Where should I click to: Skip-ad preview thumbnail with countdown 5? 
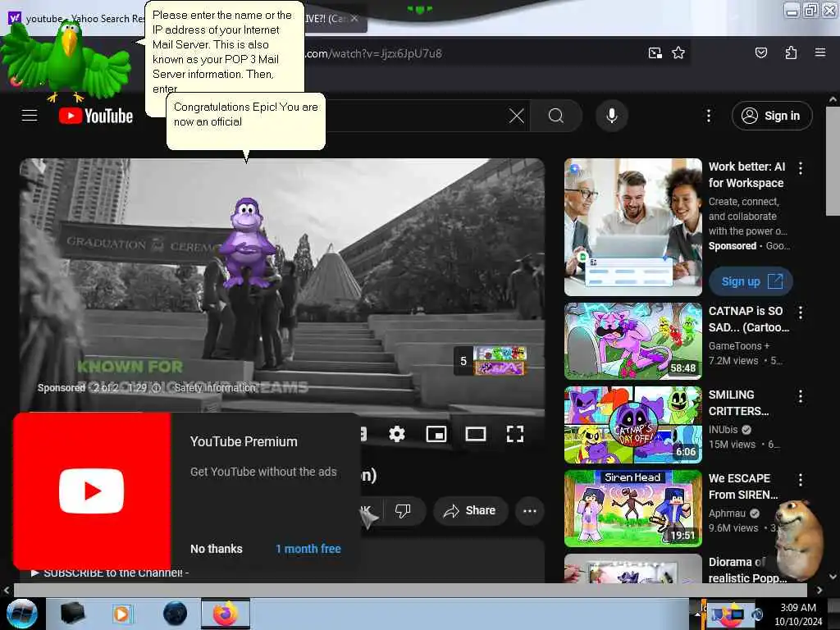tap(491, 361)
